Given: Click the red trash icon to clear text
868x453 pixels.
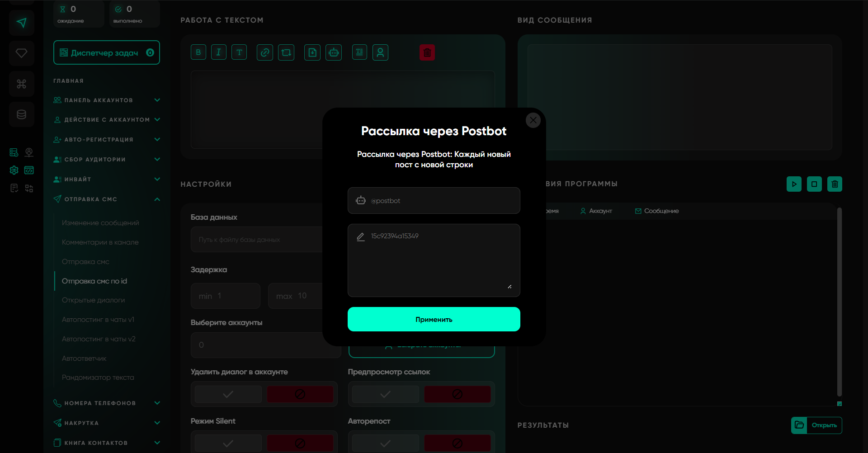Looking at the screenshot, I should (x=427, y=52).
